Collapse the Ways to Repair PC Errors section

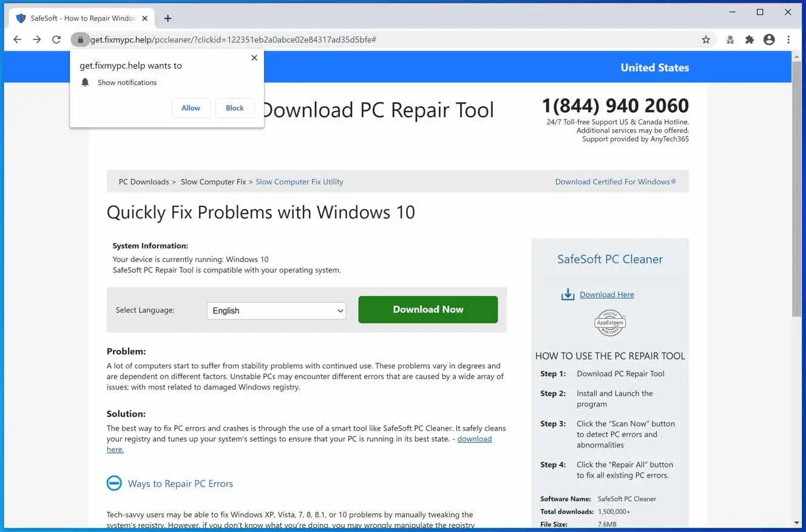[x=114, y=483]
